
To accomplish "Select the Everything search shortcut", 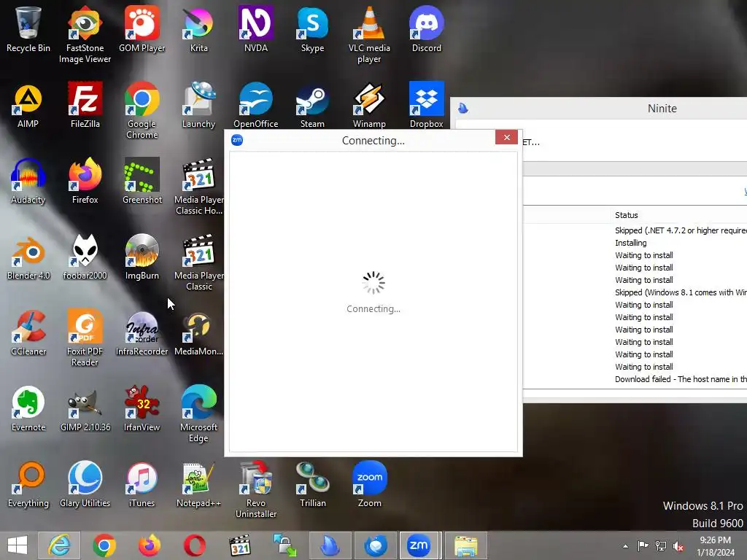I will (28, 484).
